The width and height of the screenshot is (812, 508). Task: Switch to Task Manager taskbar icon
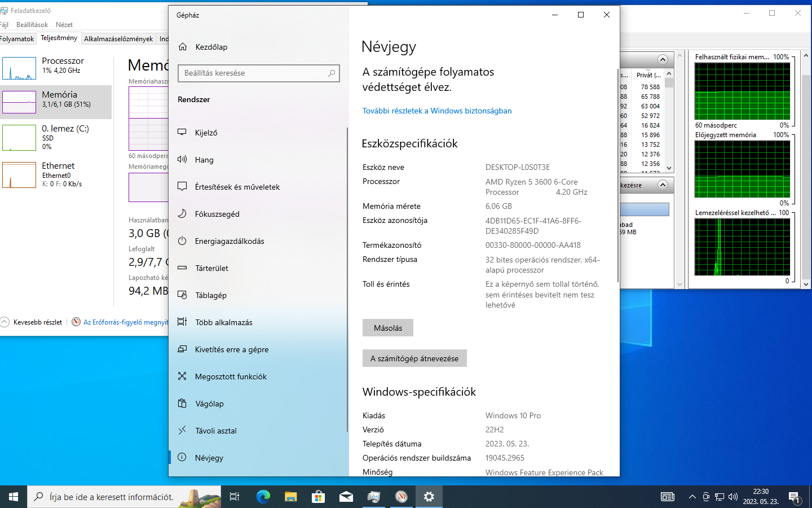[373, 497]
